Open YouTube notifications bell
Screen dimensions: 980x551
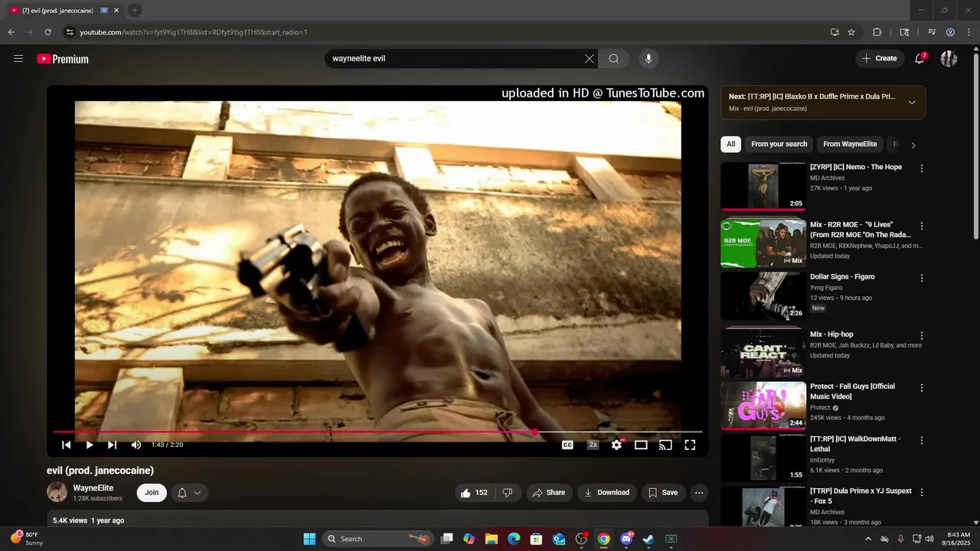(x=920, y=59)
